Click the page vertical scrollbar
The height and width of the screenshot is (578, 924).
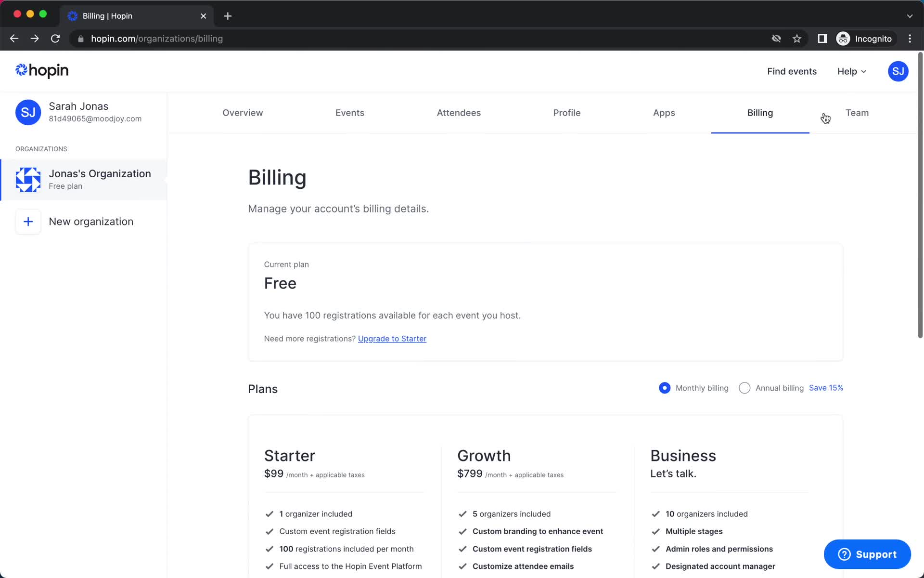pos(920,195)
